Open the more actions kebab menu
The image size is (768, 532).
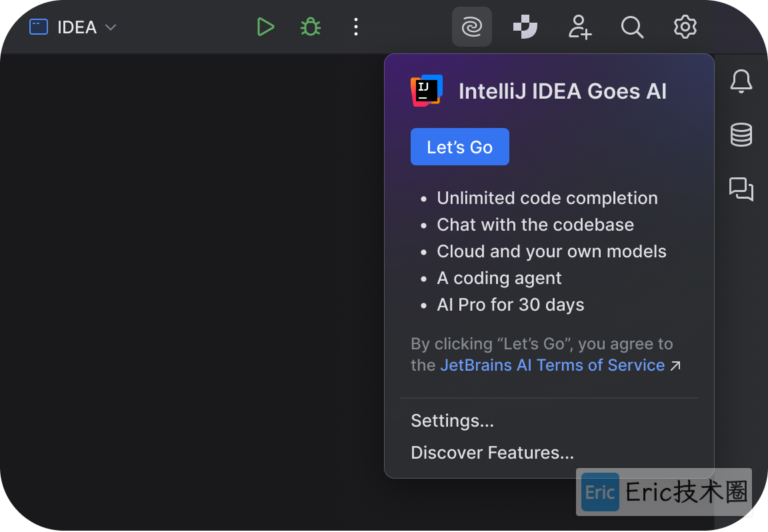tap(356, 27)
